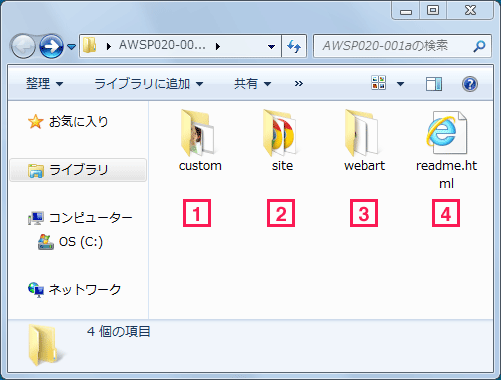The width and height of the screenshot is (501, 380).
Task: Open the recent pages dropdown arrow
Action: [x=71, y=47]
